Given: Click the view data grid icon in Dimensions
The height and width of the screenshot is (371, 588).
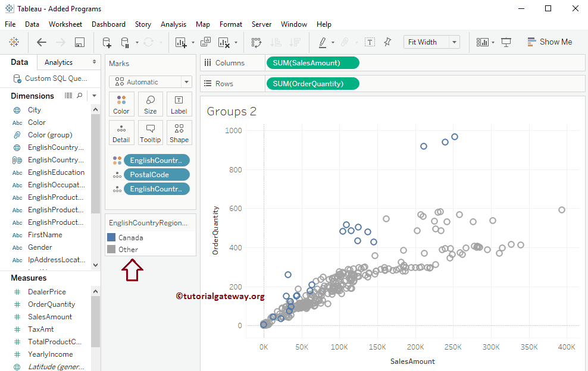Looking at the screenshot, I should pyautogui.click(x=68, y=96).
